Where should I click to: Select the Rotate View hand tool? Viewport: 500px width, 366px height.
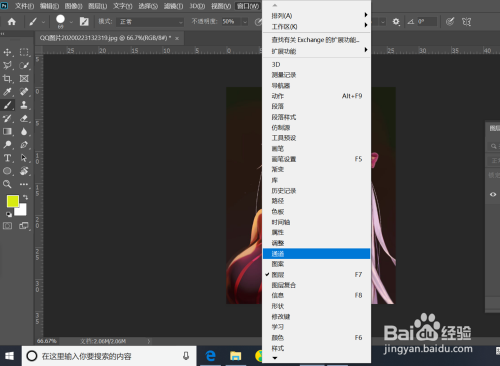(24, 171)
